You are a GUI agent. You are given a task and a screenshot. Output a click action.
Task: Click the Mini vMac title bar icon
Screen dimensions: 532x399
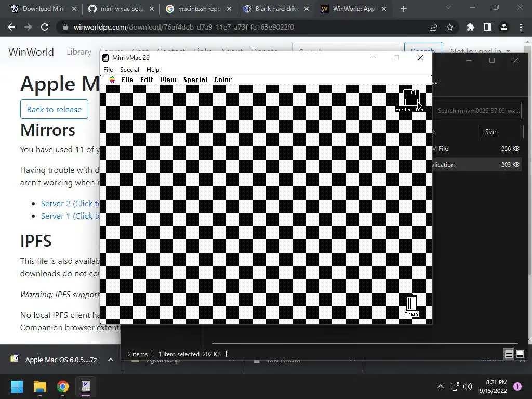point(105,58)
